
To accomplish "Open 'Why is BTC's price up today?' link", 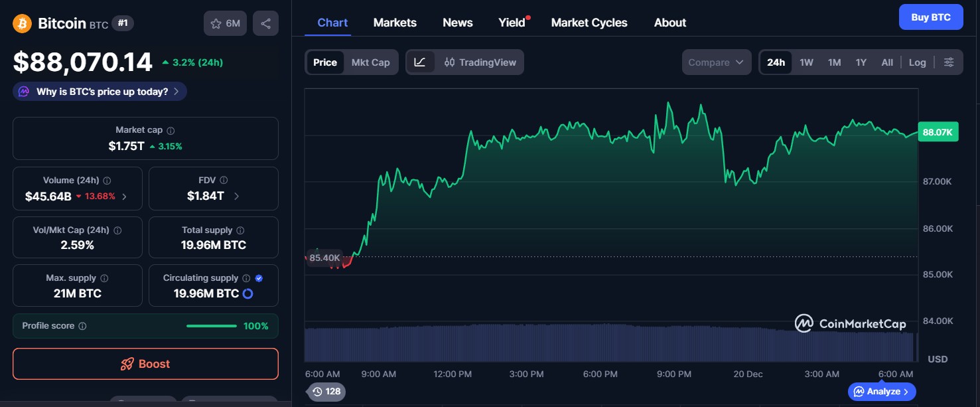I will tap(99, 91).
